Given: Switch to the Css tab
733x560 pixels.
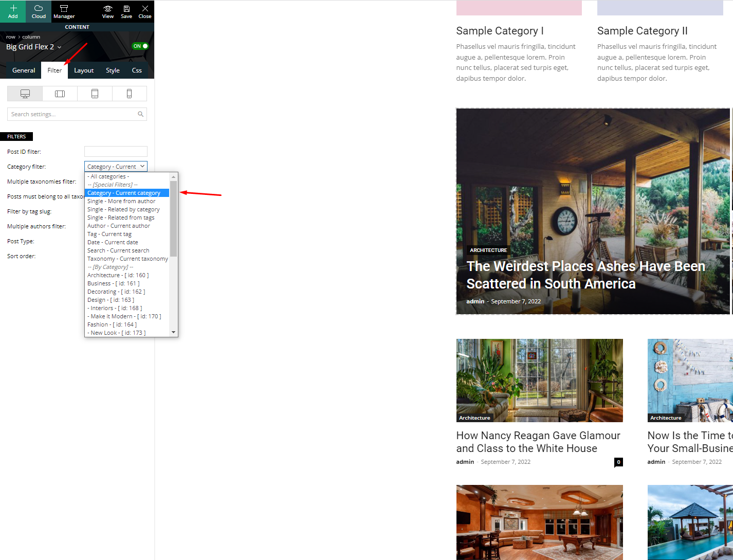Looking at the screenshot, I should [x=137, y=70].
